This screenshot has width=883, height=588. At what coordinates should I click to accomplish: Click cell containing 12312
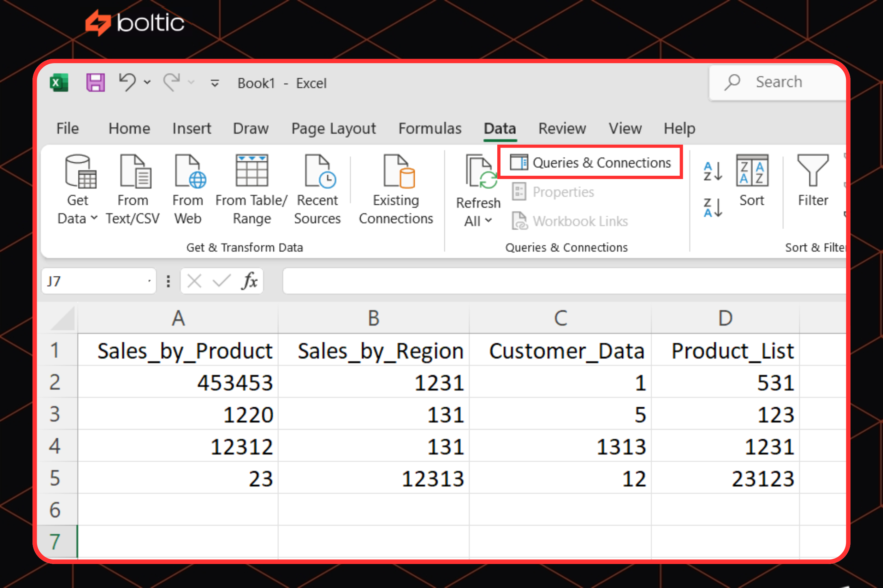pos(178,446)
